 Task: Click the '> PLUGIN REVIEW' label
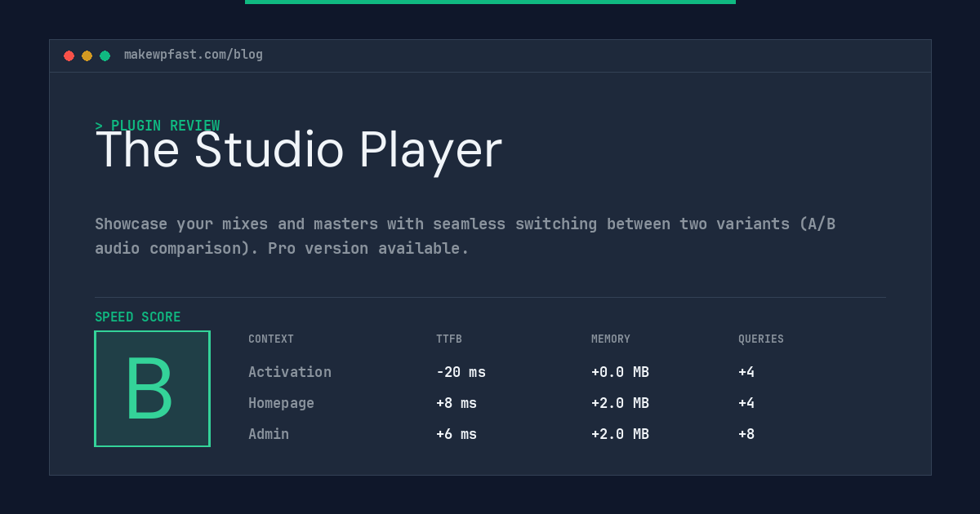click(x=158, y=126)
